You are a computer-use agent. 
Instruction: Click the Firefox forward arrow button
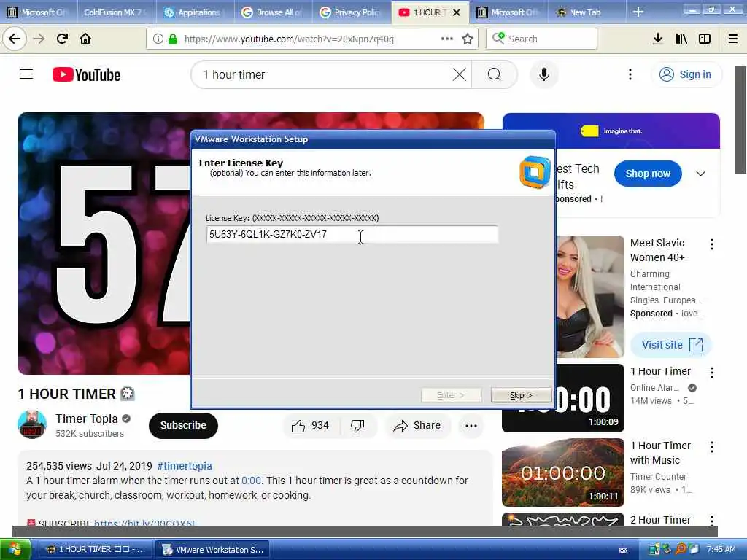point(39,39)
